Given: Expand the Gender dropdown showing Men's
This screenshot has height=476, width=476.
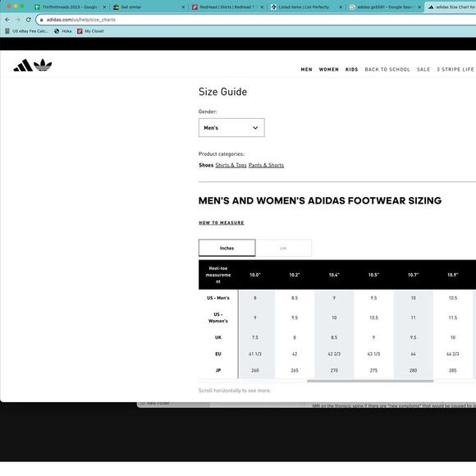Looking at the screenshot, I should [231, 128].
